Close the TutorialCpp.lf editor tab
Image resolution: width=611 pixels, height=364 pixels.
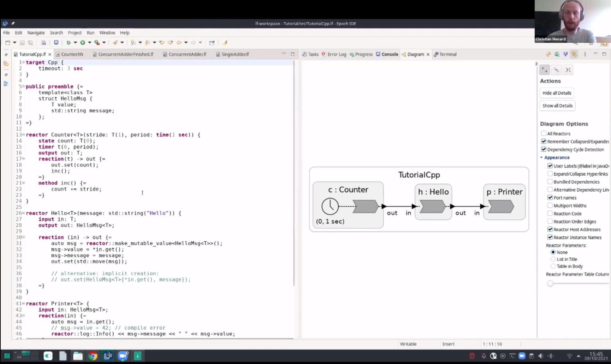tap(50, 54)
